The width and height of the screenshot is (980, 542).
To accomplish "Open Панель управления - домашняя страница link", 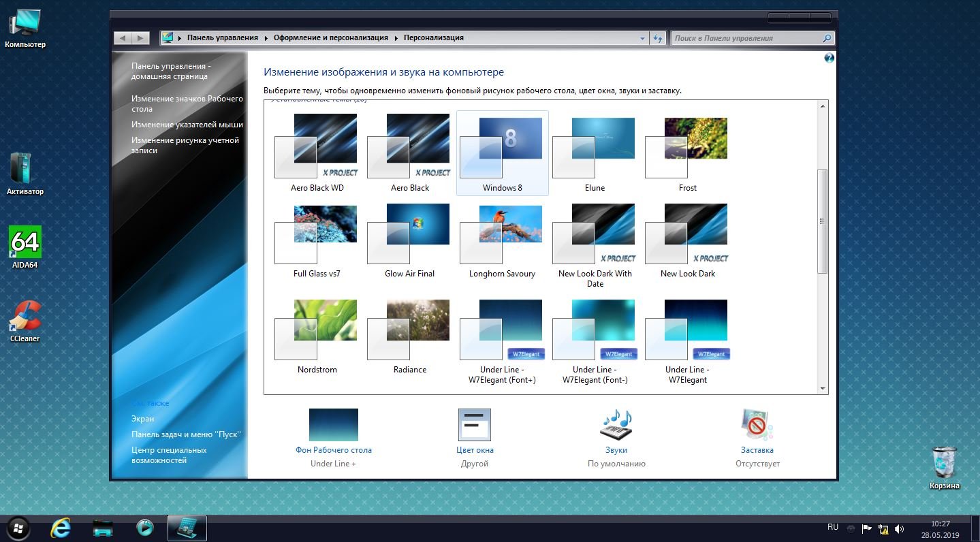I will coord(171,71).
